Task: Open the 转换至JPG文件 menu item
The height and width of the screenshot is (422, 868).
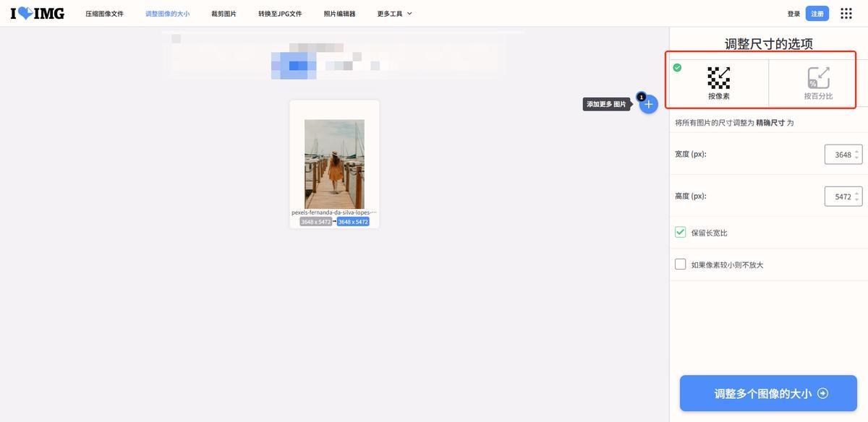Action: click(280, 14)
